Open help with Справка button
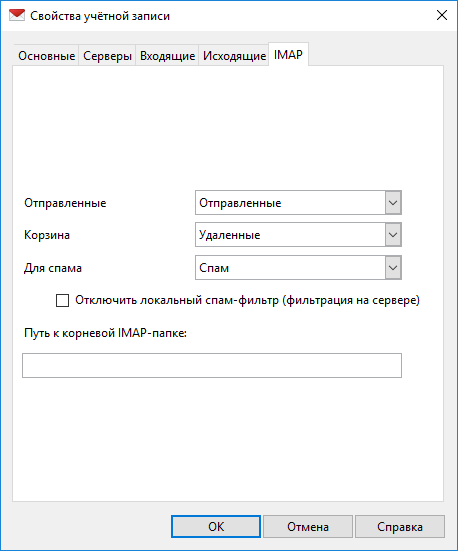458x551 pixels. tap(400, 526)
